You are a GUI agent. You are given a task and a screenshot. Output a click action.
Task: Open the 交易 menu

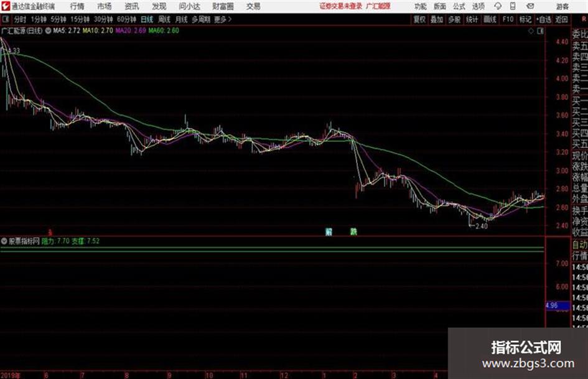pos(253,6)
